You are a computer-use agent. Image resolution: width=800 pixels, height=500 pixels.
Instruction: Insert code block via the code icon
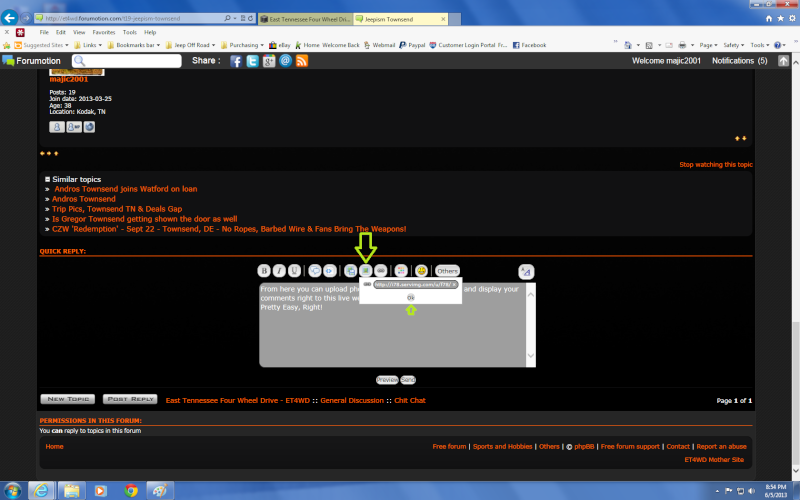coord(330,271)
